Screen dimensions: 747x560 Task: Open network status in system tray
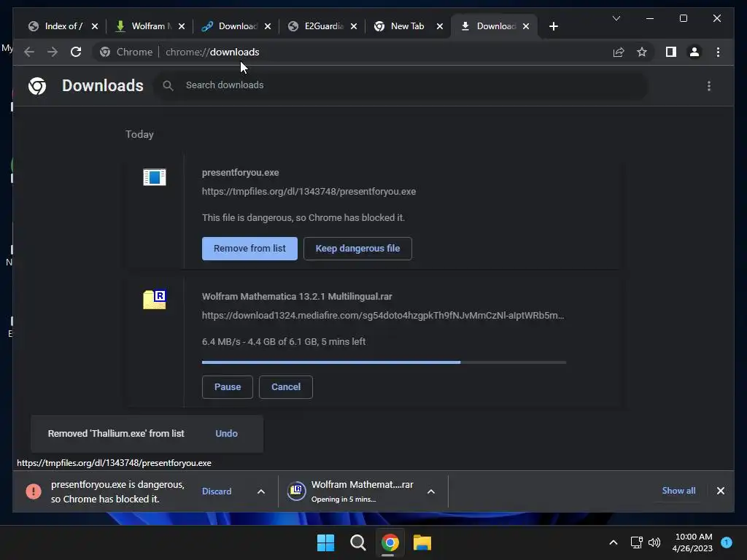point(636,542)
